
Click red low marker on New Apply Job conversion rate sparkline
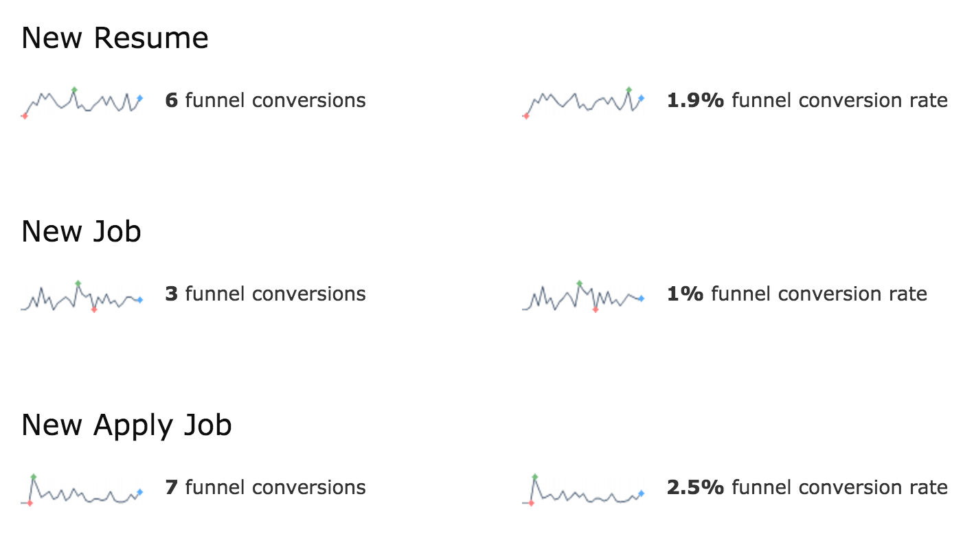(x=532, y=503)
